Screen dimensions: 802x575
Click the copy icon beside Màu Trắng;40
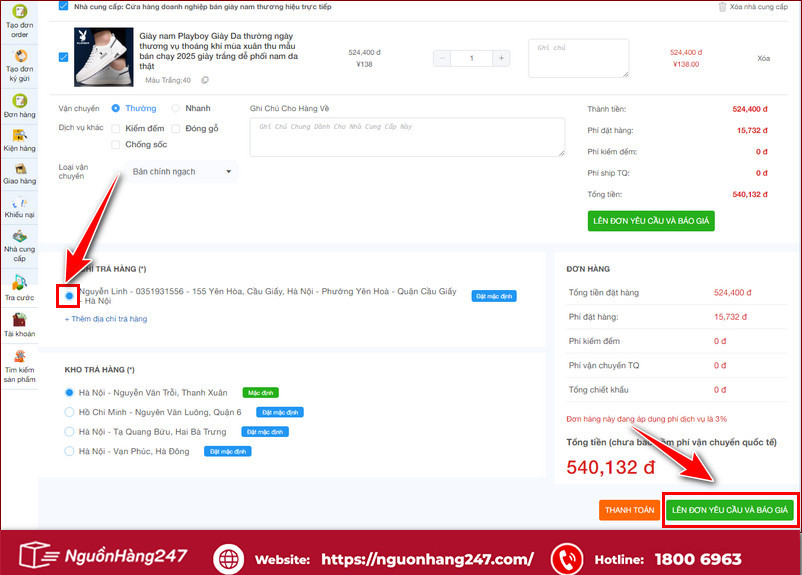(205, 80)
